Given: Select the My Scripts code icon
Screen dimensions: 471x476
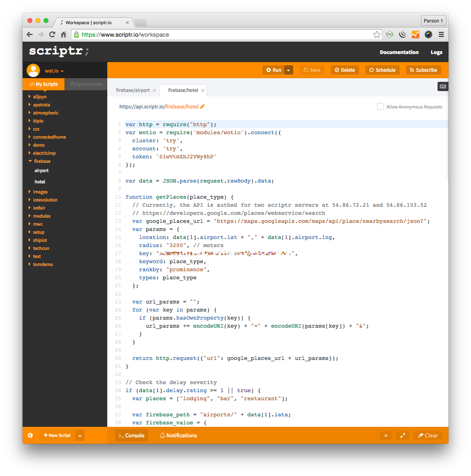Looking at the screenshot, I should (31, 84).
